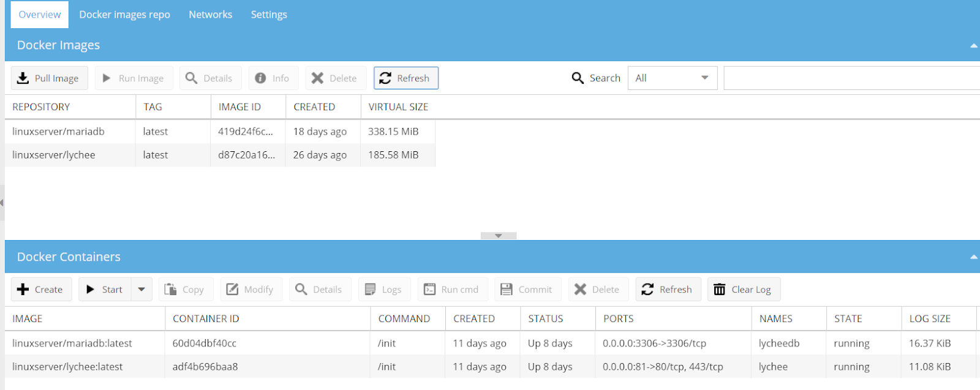This screenshot has height=390, width=980.
Task: Expand the left sidebar handle
Action: [2, 203]
